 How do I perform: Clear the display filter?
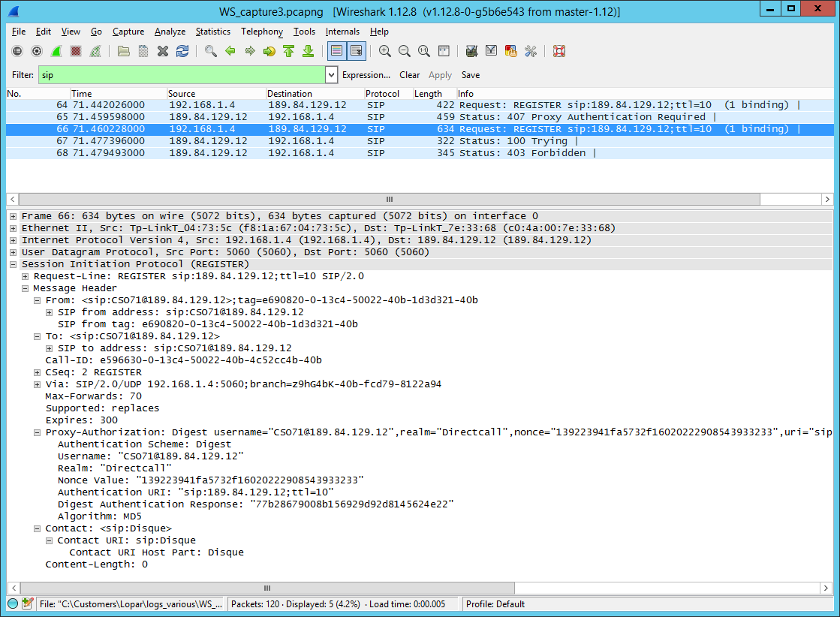point(409,75)
